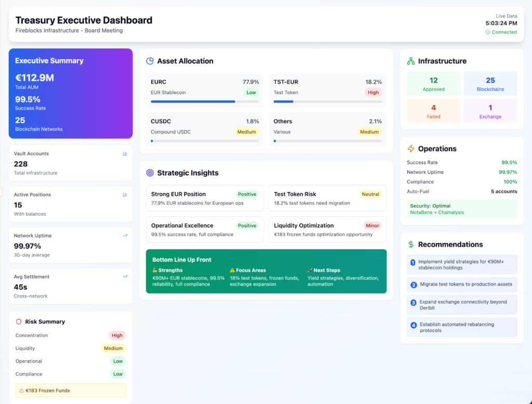Screen dimensions: 532x404
Task: Select the Neutral badge on Test Token Risk
Action: pyautogui.click(x=370, y=194)
